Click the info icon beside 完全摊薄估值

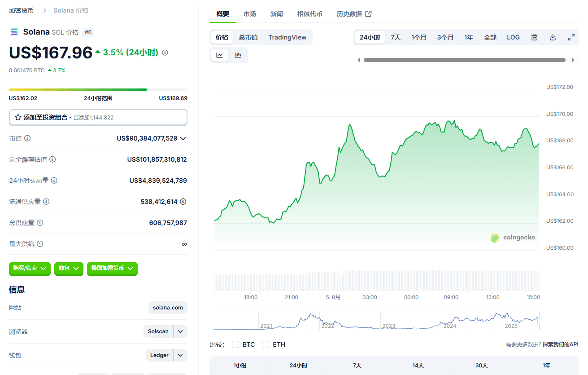click(52, 159)
